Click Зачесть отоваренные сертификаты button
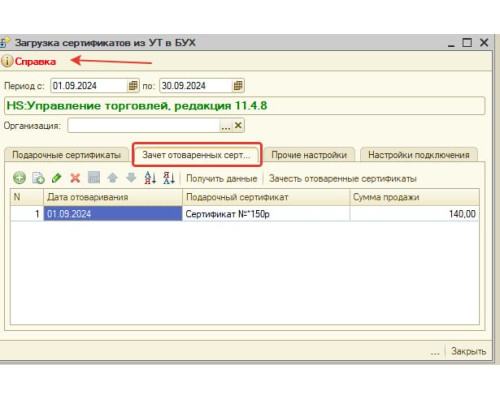500x400 pixels. click(x=343, y=179)
